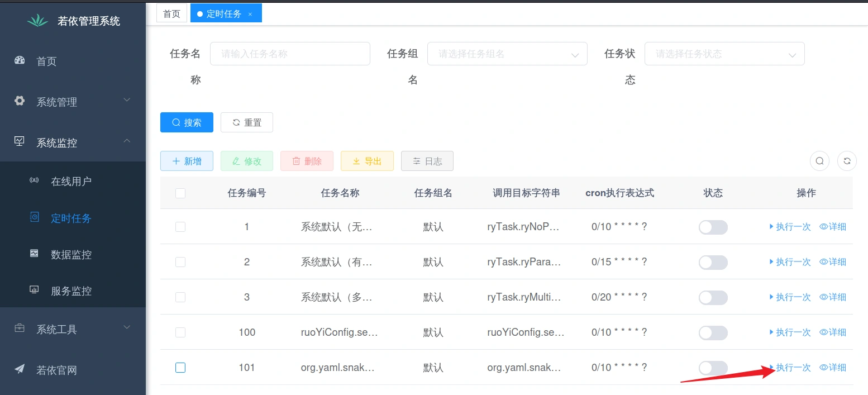Click the 在线用户 sidebar icon
The height and width of the screenshot is (395, 868).
click(x=35, y=181)
